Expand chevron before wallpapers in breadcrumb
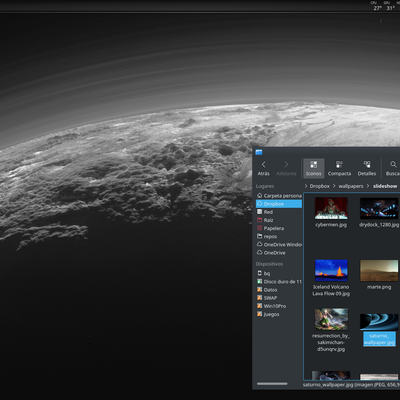 334,186
